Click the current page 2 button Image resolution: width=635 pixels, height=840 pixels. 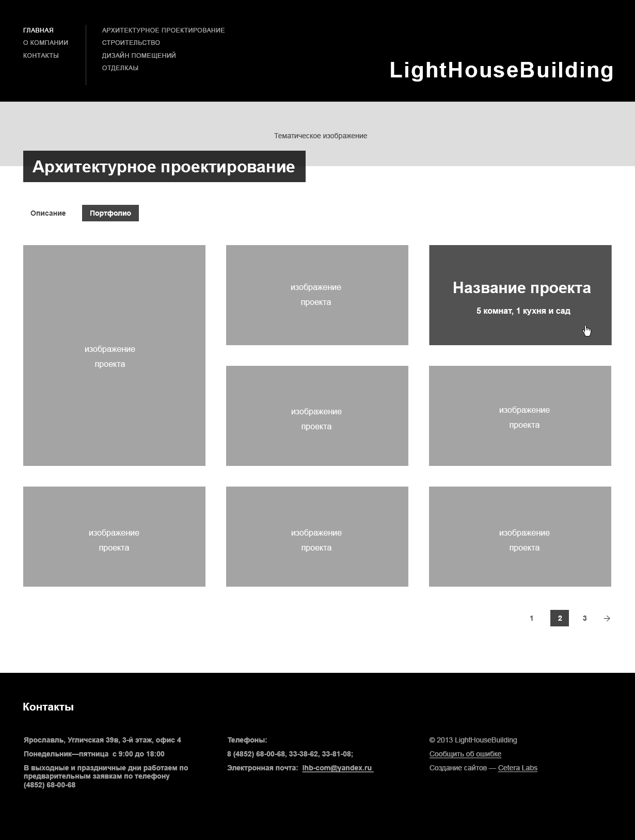tap(560, 618)
